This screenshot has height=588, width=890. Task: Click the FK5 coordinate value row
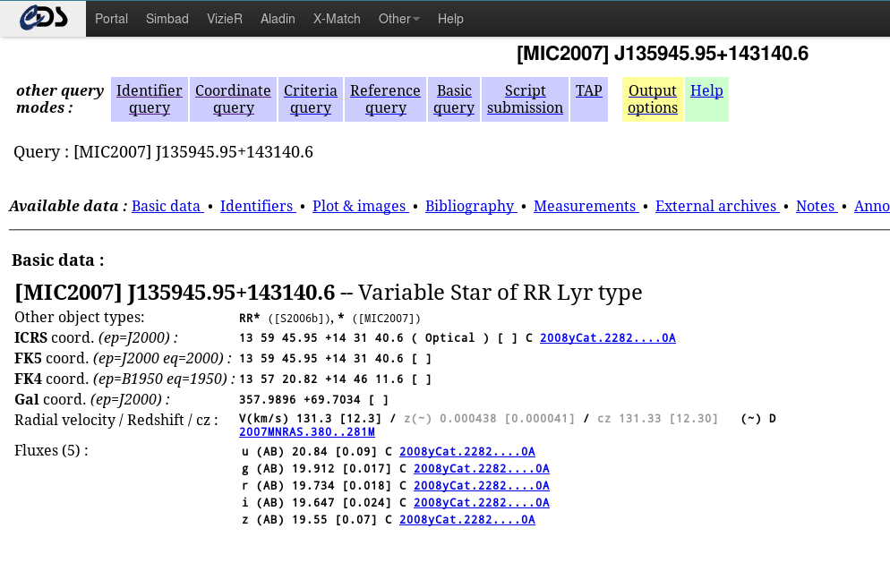tap(335, 359)
